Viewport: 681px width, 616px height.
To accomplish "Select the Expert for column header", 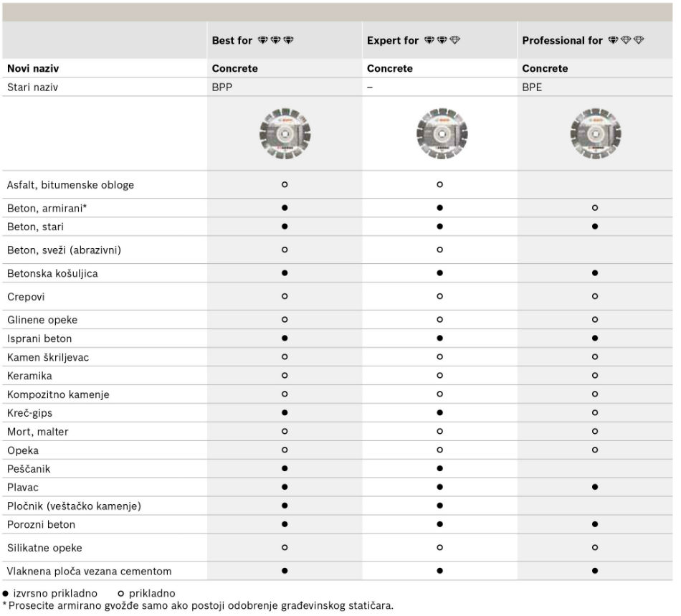I will [x=393, y=41].
